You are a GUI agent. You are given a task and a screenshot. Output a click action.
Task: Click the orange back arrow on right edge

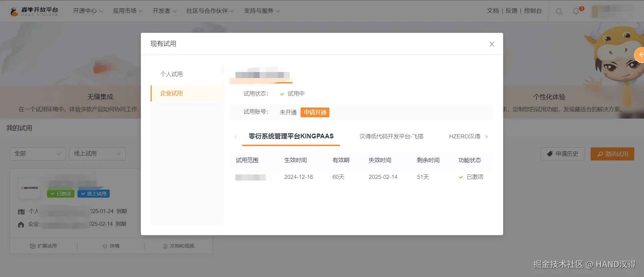[640, 55]
